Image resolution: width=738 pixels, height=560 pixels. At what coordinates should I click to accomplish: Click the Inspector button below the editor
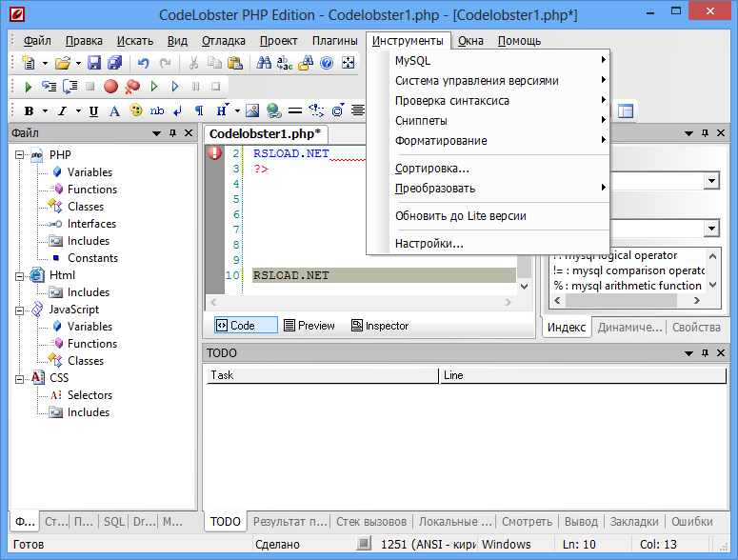tap(380, 326)
